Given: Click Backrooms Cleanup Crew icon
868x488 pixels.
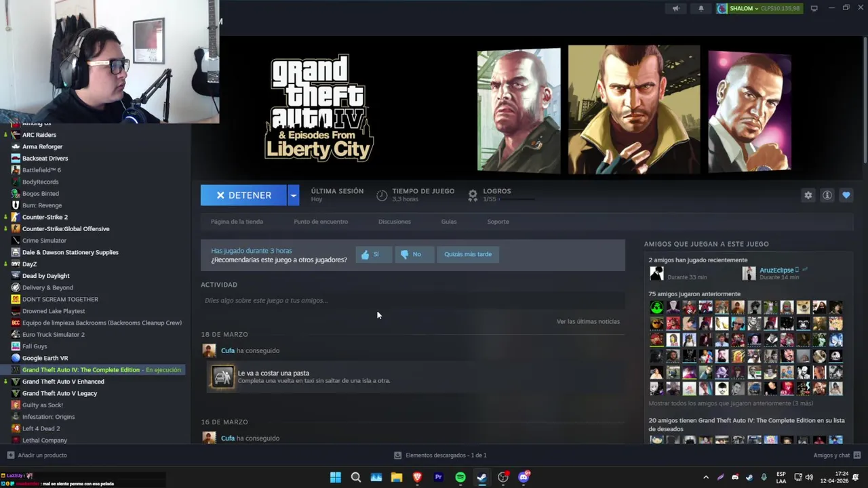Looking at the screenshot, I should (16, 323).
